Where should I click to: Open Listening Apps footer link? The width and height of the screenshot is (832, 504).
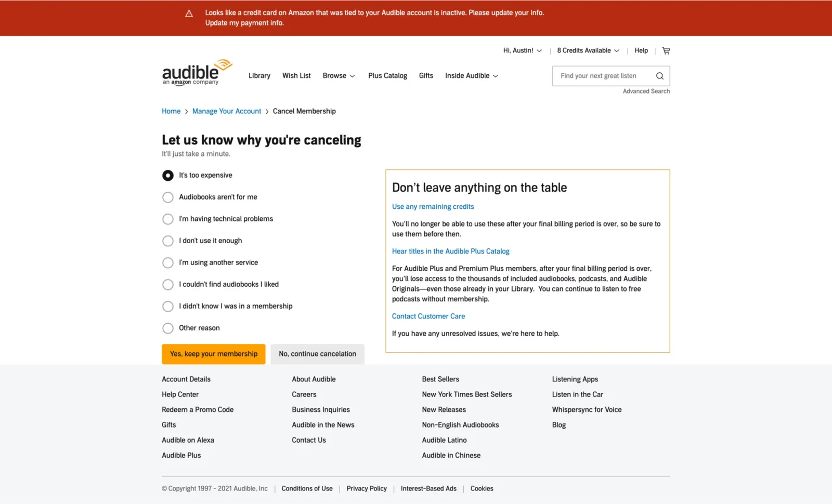tap(575, 379)
